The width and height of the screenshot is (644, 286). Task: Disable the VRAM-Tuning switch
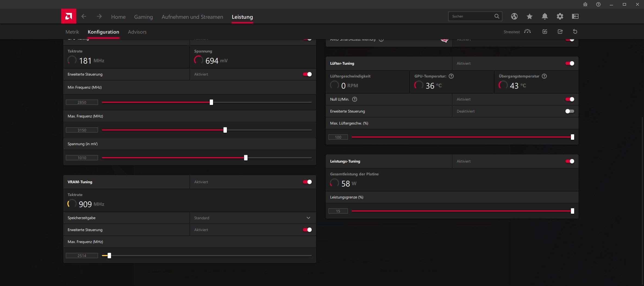(x=307, y=182)
